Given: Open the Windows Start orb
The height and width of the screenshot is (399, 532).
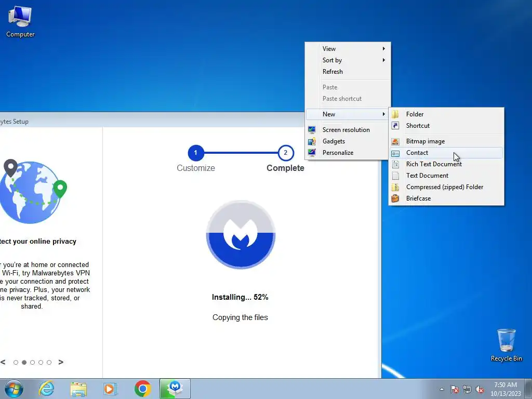Looking at the screenshot, I should [14, 389].
